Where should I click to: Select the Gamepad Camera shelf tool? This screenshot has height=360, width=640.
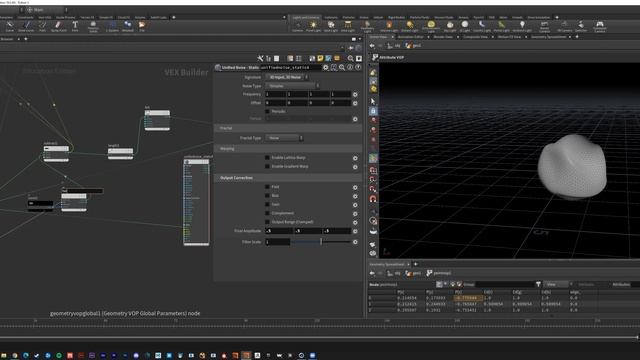(x=600, y=27)
